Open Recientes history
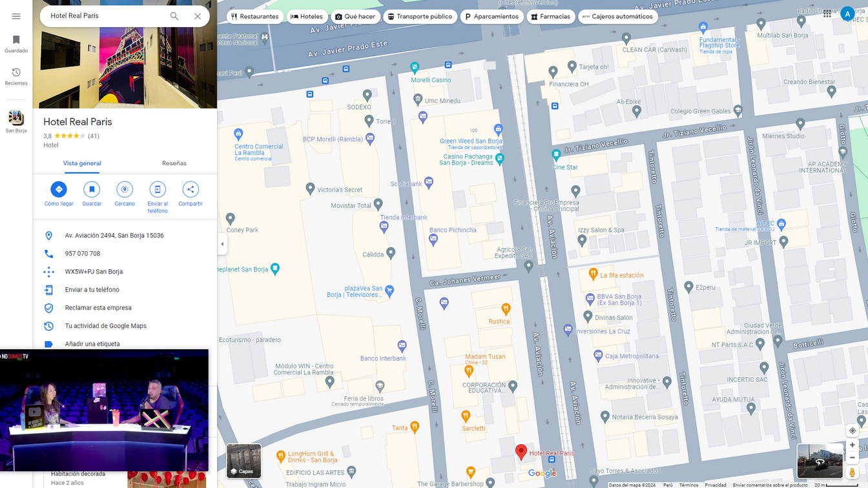 (16, 76)
